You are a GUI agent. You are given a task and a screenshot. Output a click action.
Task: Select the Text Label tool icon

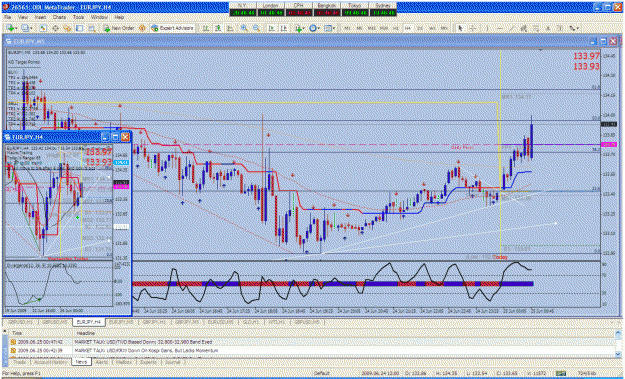coord(560,28)
